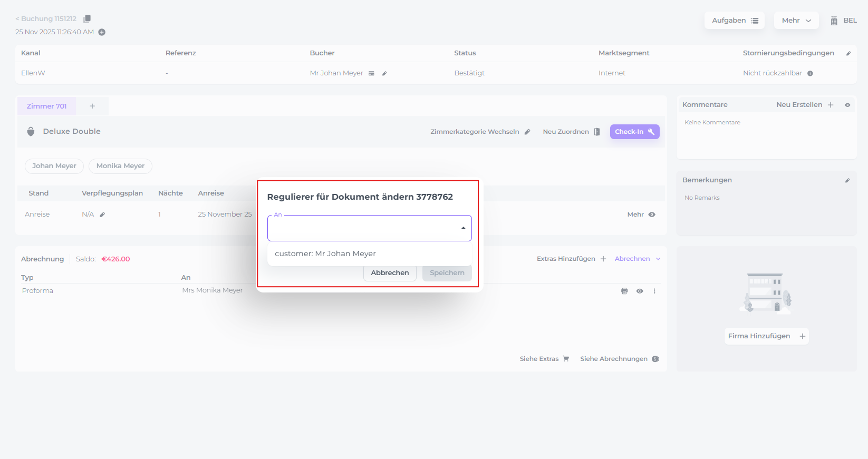The height and width of the screenshot is (459, 868).
Task: Edit Stornierungsbedingungen pencil icon
Action: [x=848, y=53]
